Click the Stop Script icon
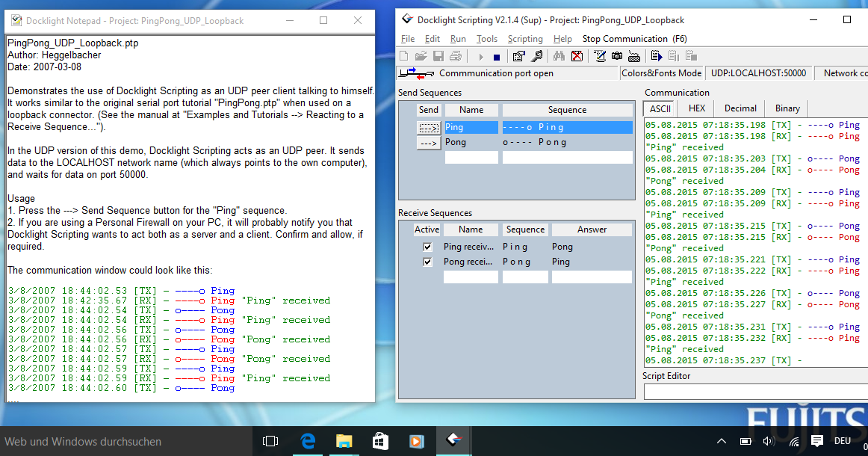This screenshot has width=868, height=456. point(692,56)
